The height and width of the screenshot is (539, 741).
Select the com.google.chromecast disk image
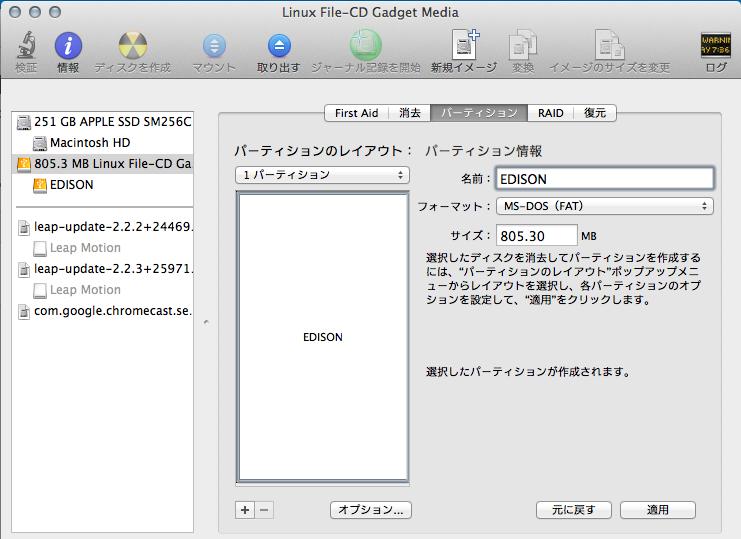click(103, 311)
